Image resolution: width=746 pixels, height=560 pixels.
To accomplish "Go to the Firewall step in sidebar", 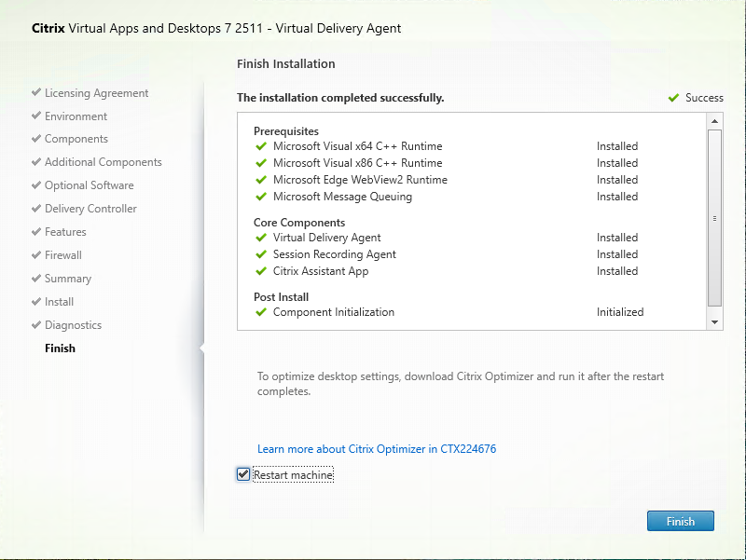I will (x=63, y=255).
